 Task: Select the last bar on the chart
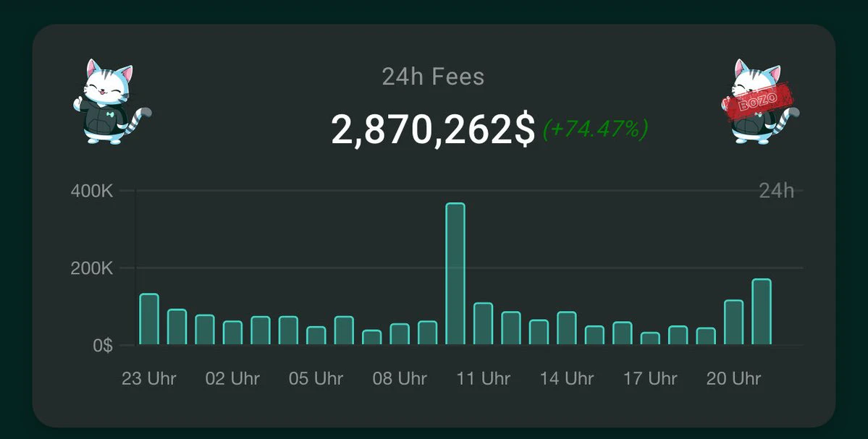(762, 312)
